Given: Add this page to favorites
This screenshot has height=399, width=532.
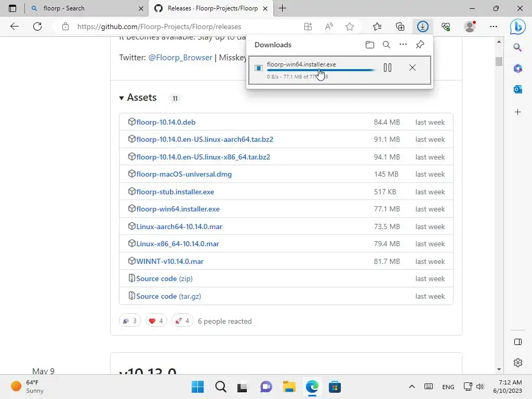Looking at the screenshot, I should pyautogui.click(x=350, y=26).
